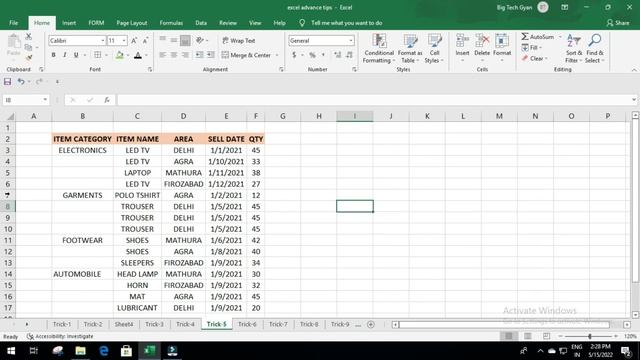The height and width of the screenshot is (360, 640).
Task: Click the Bold formatting icon
Action: (53, 55)
